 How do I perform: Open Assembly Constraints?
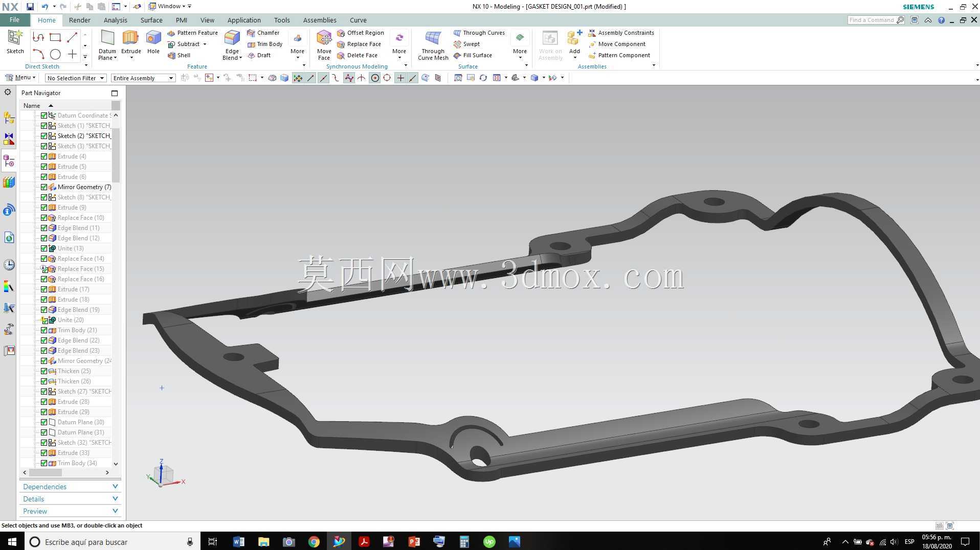(621, 33)
